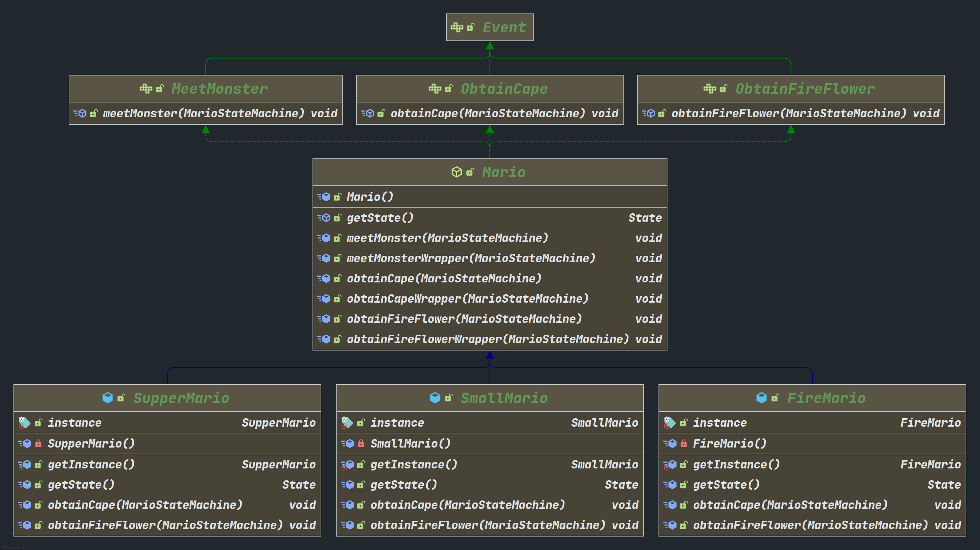Select meetMonster method in MeetMonster interface
This screenshot has height=550, width=980.
click(x=203, y=114)
